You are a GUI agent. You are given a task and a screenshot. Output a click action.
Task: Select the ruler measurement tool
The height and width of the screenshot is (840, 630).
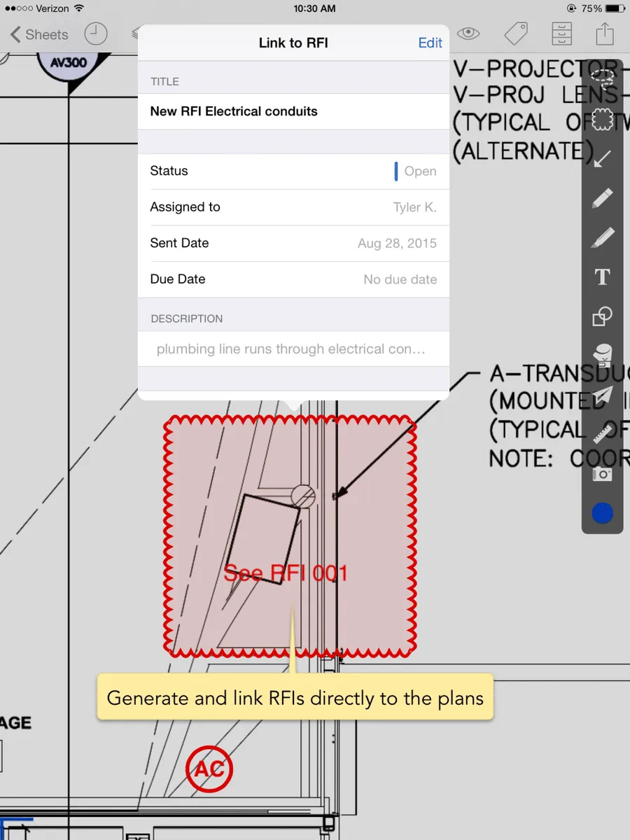tap(603, 435)
